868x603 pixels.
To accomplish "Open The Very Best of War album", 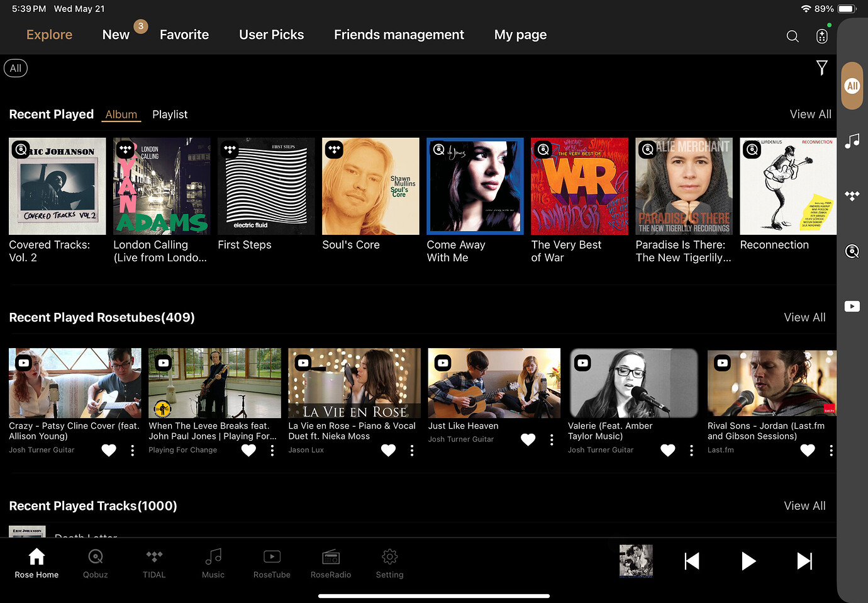I will tap(579, 186).
